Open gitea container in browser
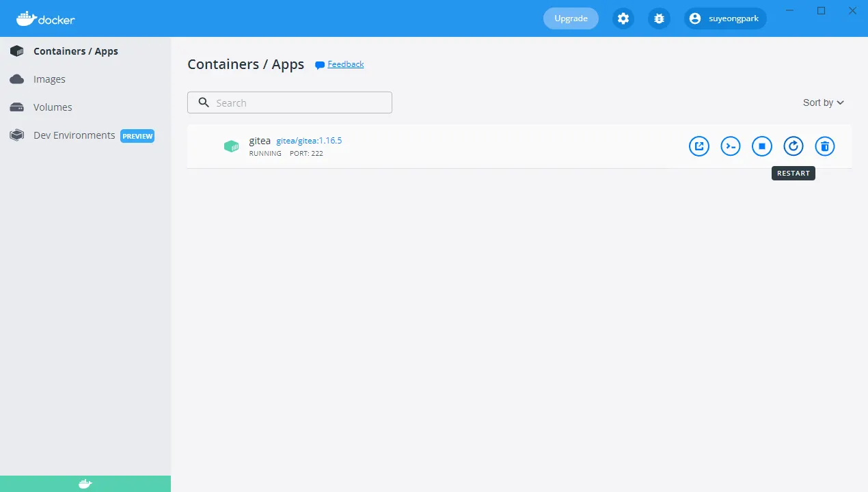Screen dimensions: 868x492 (x=699, y=146)
